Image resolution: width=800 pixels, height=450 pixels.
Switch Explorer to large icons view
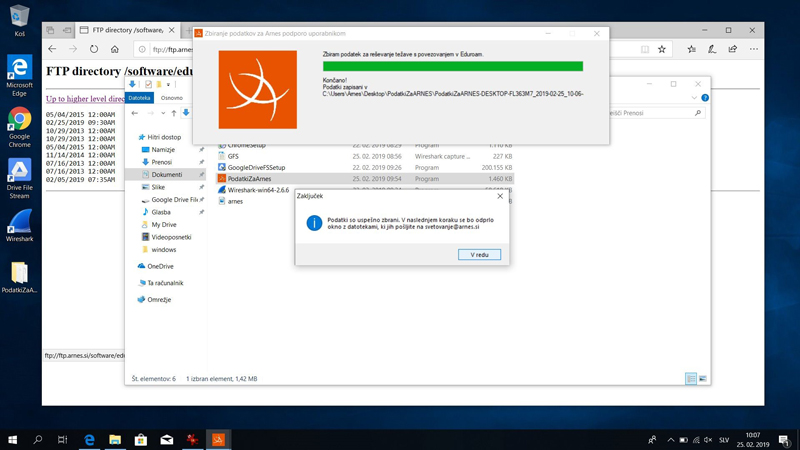pyautogui.click(x=703, y=379)
